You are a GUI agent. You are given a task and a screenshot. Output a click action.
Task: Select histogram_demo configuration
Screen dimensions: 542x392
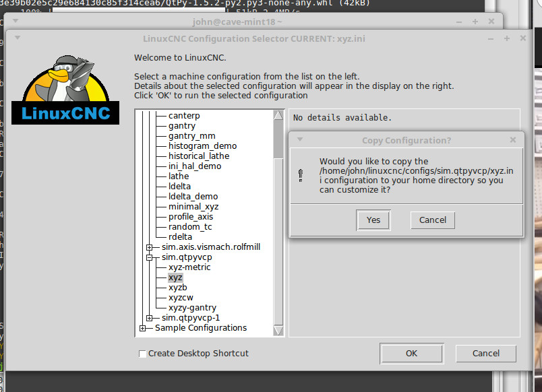coord(202,145)
